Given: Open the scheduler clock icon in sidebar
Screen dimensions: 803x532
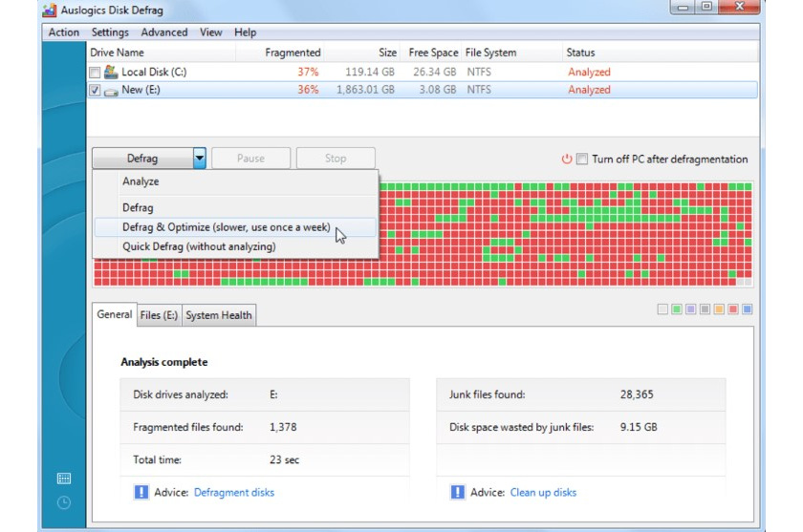Looking at the screenshot, I should click(64, 502).
